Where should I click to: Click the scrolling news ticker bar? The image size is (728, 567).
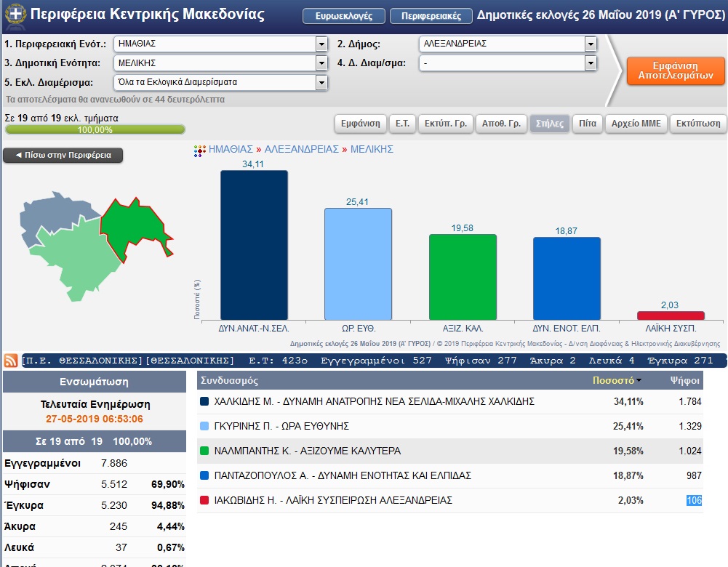point(374,361)
